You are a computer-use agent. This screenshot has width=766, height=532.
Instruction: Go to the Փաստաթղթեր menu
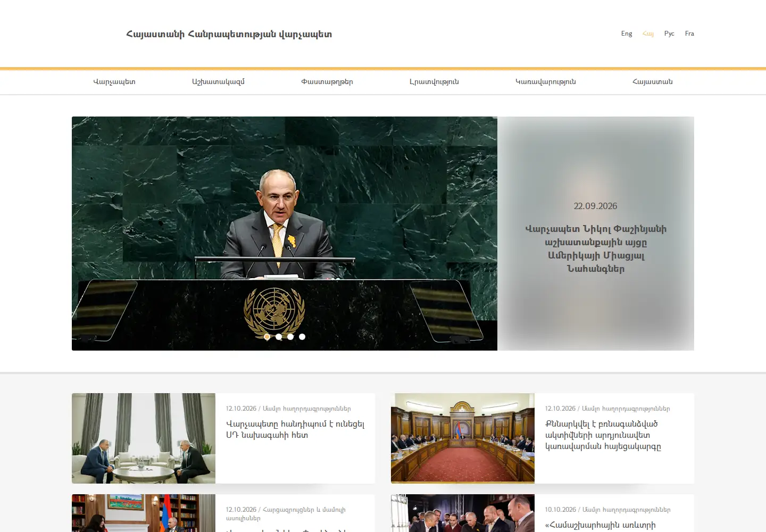pyautogui.click(x=327, y=82)
